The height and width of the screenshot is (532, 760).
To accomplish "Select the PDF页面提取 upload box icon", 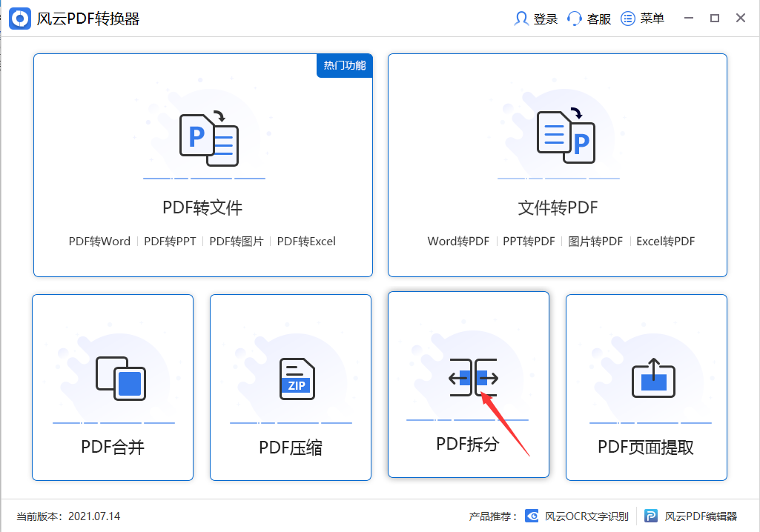I will point(653,378).
